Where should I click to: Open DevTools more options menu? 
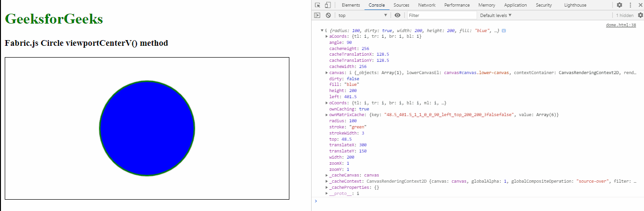[x=630, y=5]
